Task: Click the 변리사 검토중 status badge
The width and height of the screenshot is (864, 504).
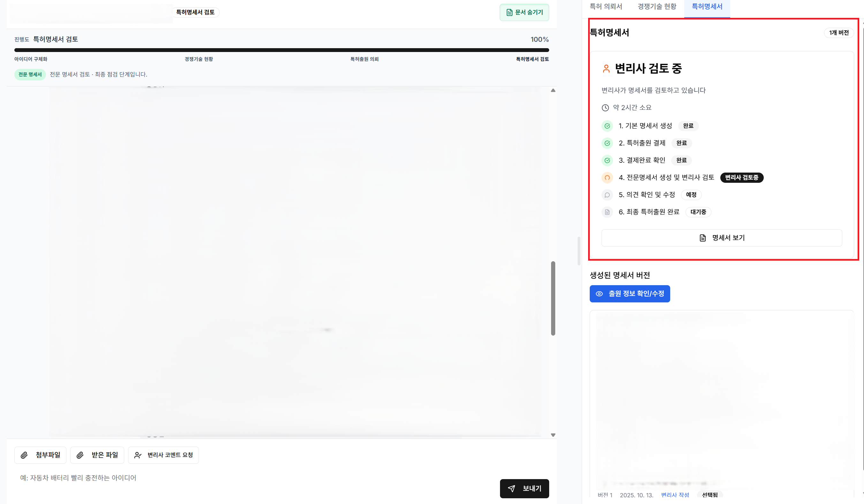Action: point(741,177)
